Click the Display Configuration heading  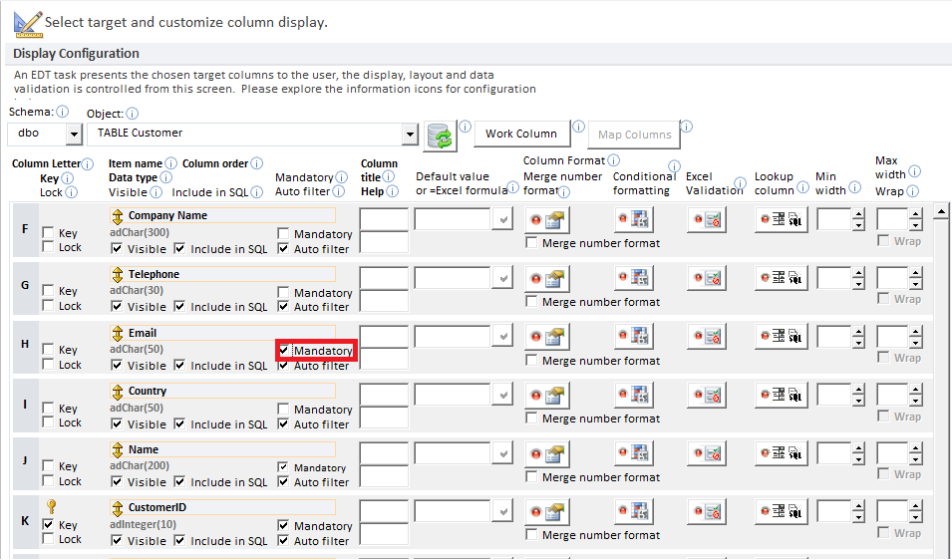pyautogui.click(x=76, y=54)
